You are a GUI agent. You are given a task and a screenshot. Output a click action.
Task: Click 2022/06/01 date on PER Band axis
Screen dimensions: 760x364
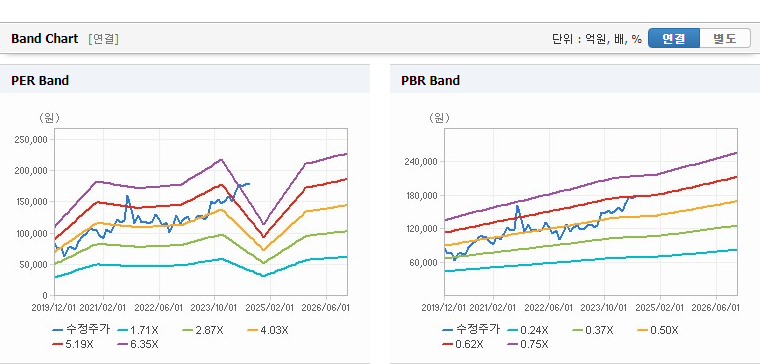pyautogui.click(x=158, y=308)
